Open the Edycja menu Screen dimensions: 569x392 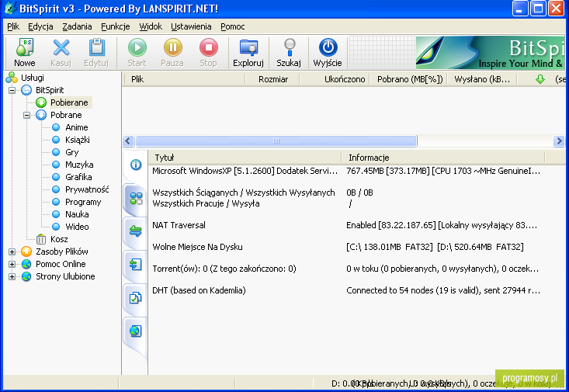pyautogui.click(x=40, y=26)
